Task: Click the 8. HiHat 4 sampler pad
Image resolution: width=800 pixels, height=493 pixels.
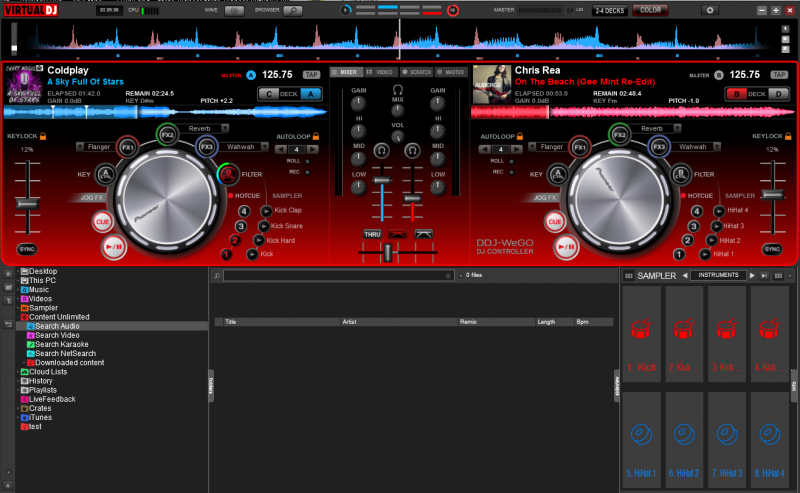Action: tap(770, 441)
